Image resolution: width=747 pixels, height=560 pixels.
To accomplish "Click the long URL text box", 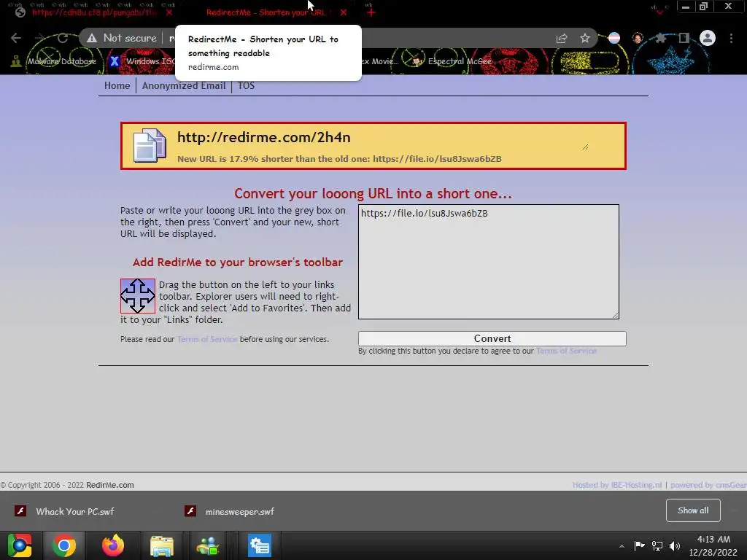I will click(x=489, y=262).
